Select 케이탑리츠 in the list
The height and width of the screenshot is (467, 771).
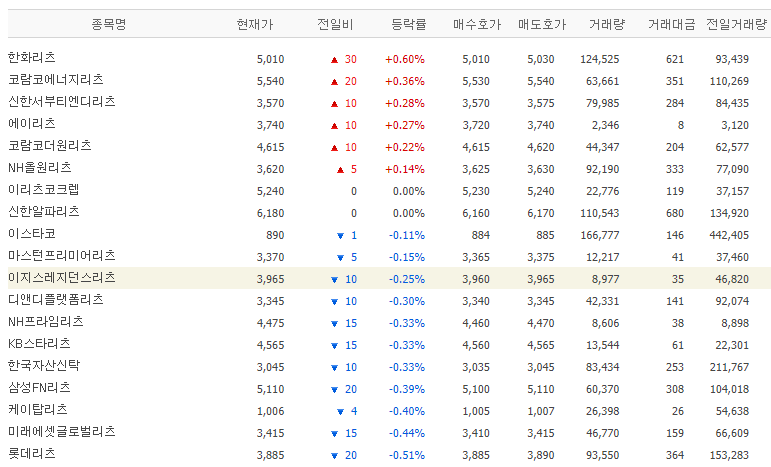37,409
